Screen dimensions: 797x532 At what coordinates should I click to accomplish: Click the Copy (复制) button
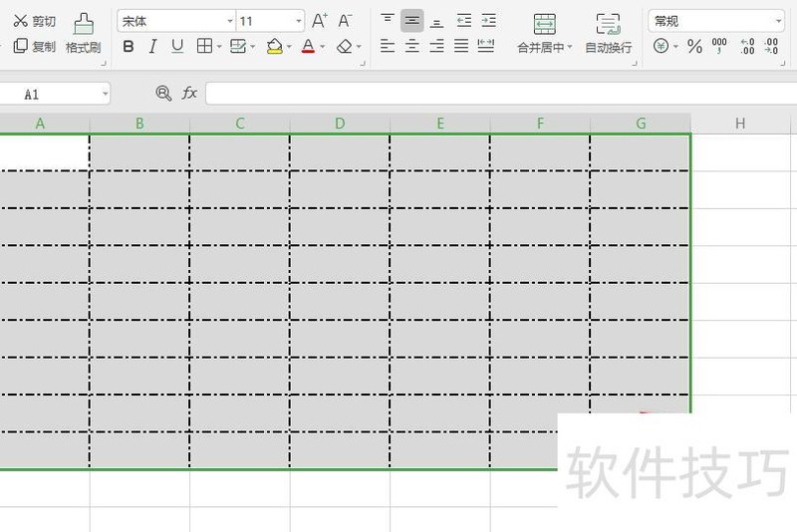(x=34, y=46)
